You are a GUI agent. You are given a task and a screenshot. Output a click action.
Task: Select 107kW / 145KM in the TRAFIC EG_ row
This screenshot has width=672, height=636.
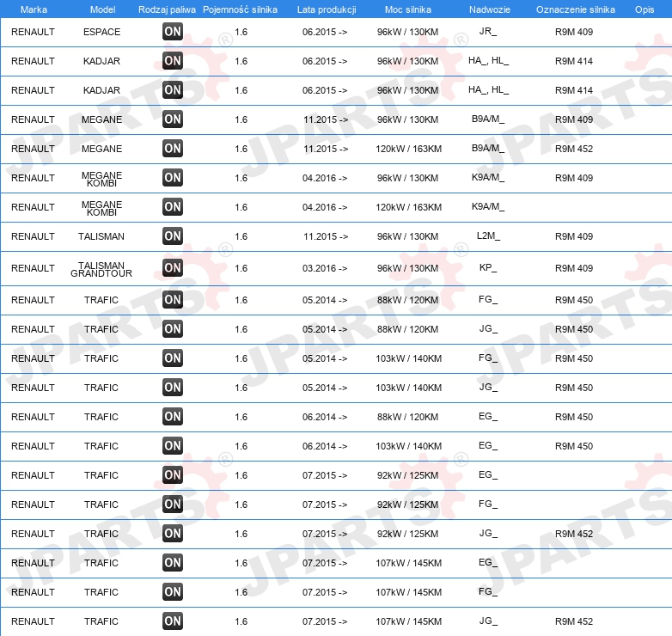(x=408, y=563)
